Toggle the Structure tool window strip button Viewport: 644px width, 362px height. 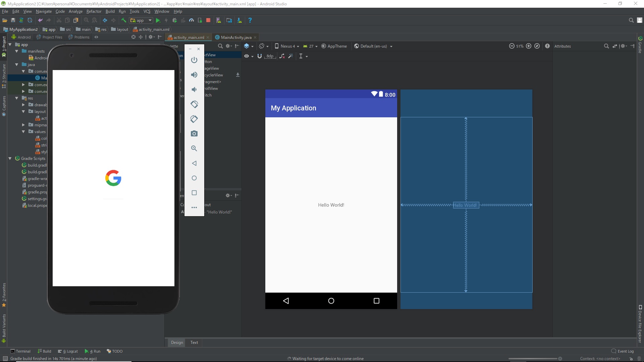(x=4, y=75)
